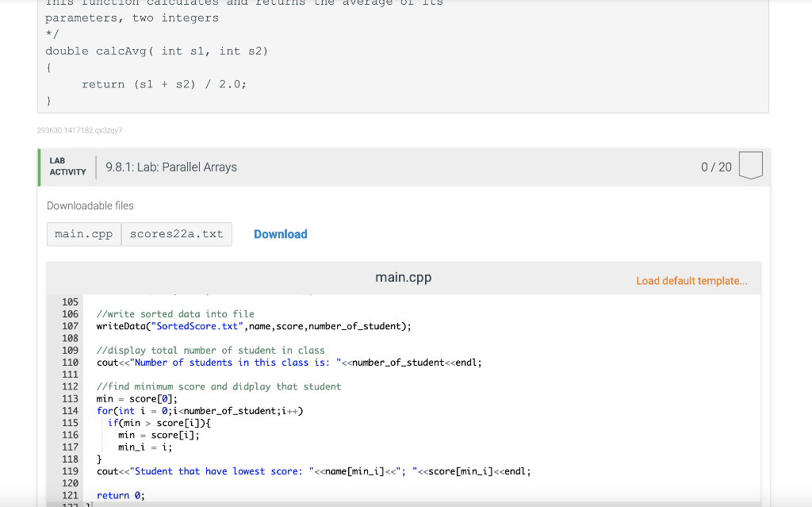Image resolution: width=812 pixels, height=507 pixels.
Task: Click line number 105 in the gutter
Action: pyautogui.click(x=70, y=302)
